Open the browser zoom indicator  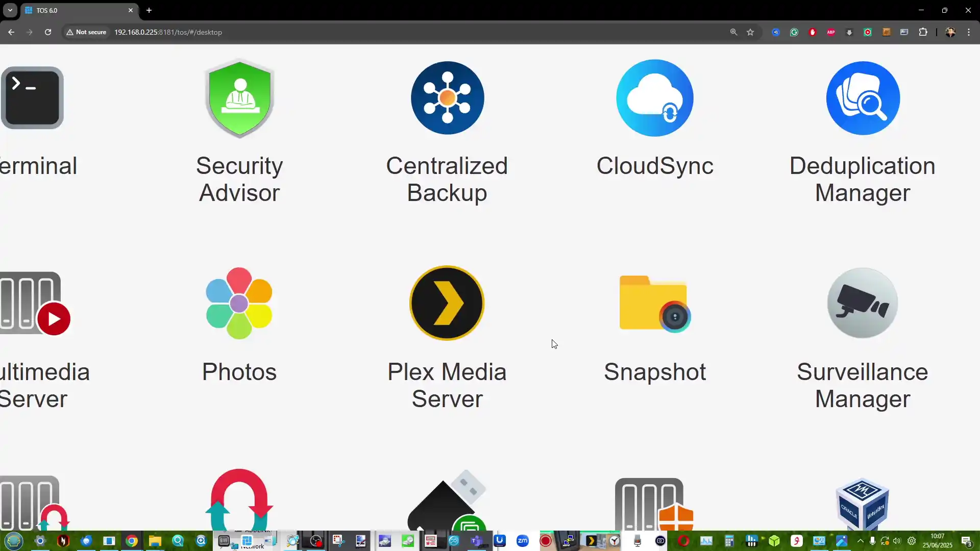733,32
